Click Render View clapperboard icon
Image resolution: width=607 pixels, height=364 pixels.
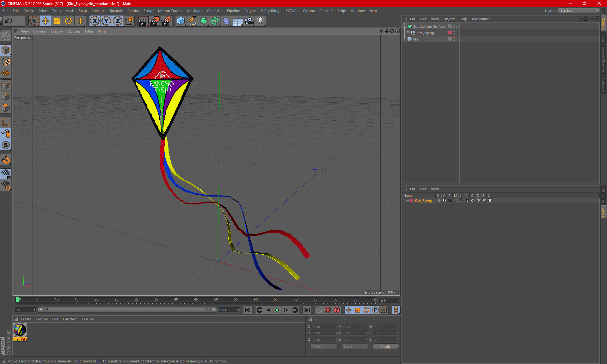(x=143, y=21)
